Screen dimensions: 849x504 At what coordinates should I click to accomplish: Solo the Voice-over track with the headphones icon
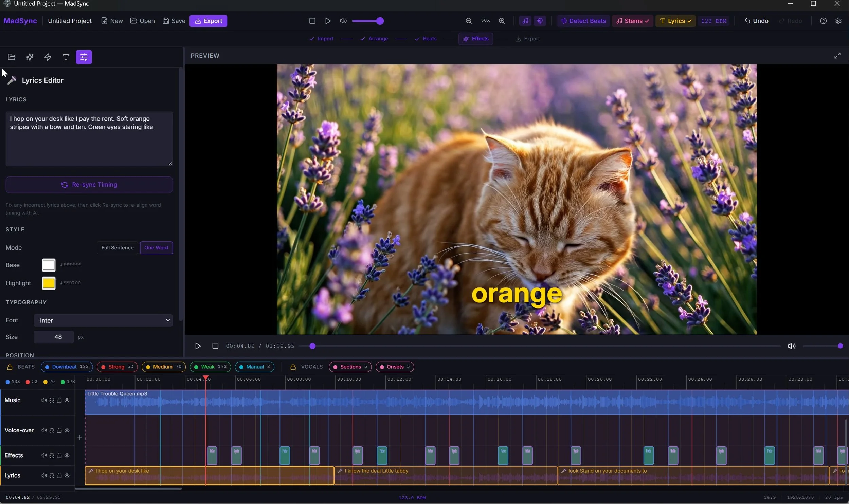tap(52, 430)
